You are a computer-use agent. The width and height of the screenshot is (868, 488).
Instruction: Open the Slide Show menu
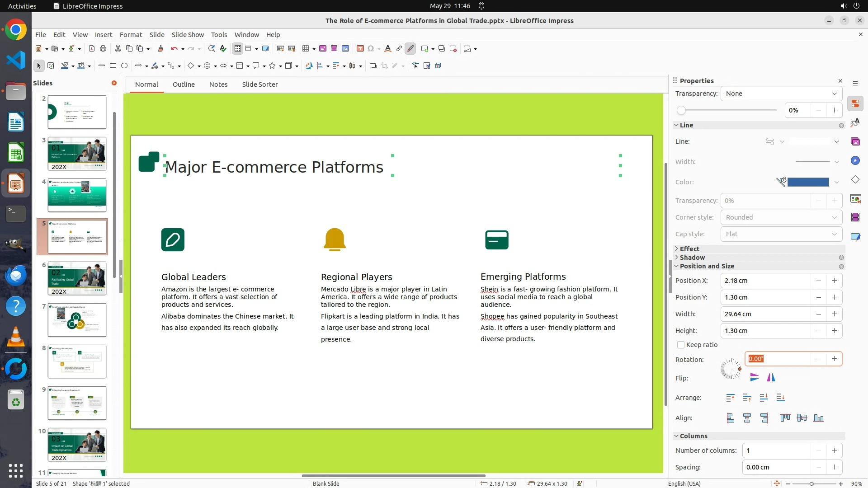187,35
